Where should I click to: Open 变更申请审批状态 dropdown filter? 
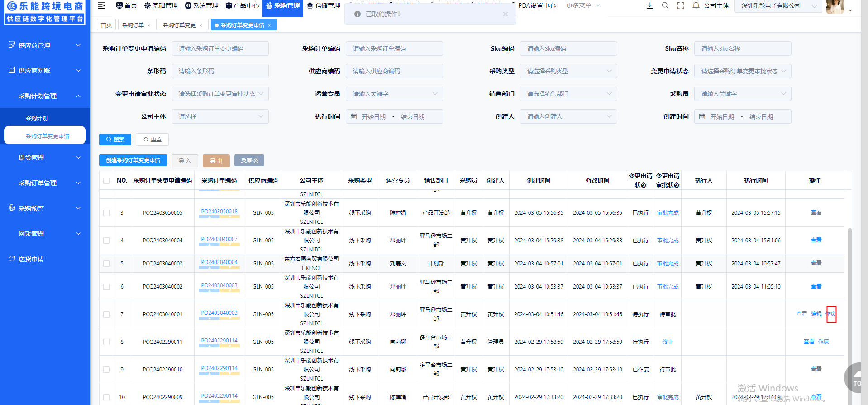(220, 94)
